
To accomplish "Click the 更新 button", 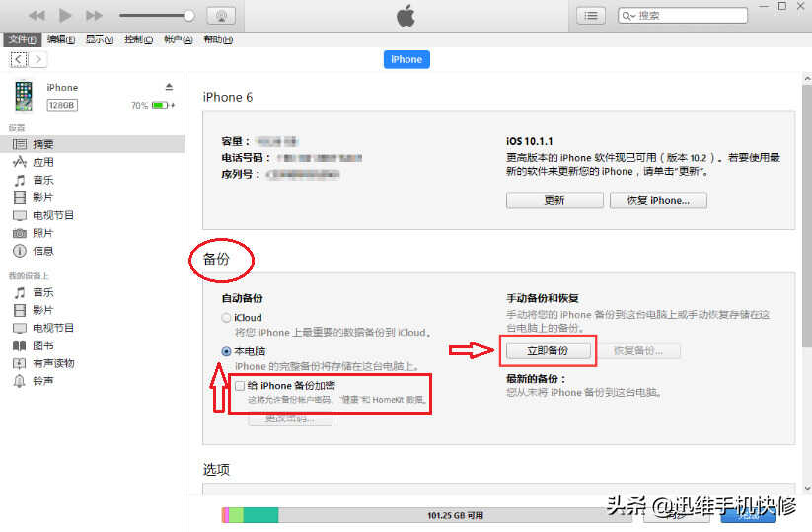I will pos(554,201).
